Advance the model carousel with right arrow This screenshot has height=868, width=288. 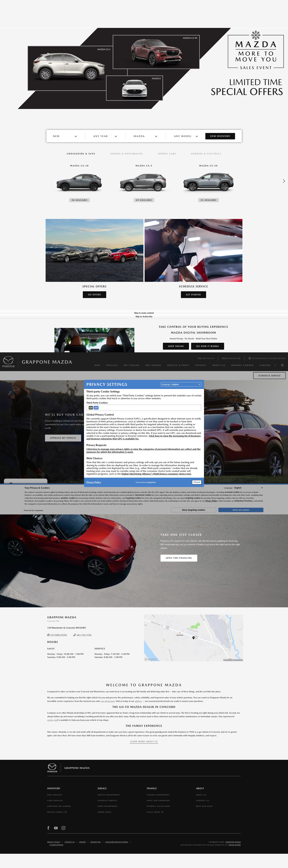coord(284,181)
